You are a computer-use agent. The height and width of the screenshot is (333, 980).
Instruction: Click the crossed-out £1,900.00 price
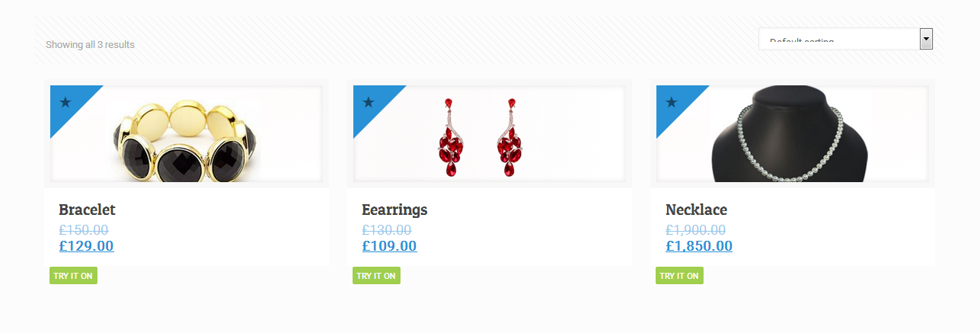tap(695, 229)
